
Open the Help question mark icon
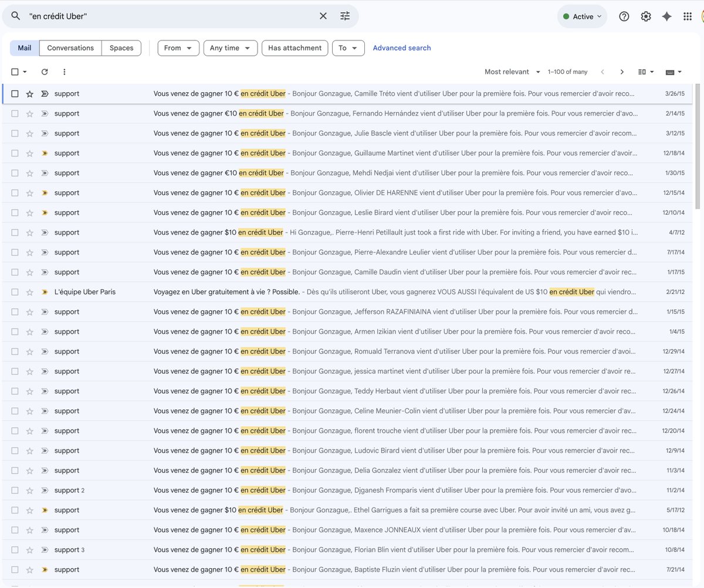click(624, 16)
